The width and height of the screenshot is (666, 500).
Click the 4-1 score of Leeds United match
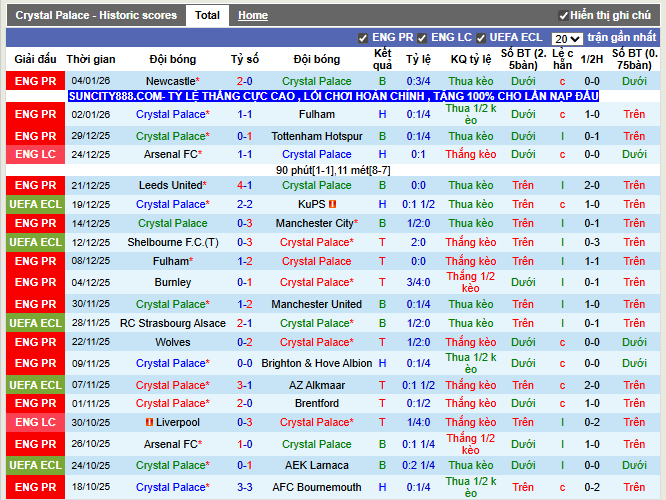tap(245, 186)
